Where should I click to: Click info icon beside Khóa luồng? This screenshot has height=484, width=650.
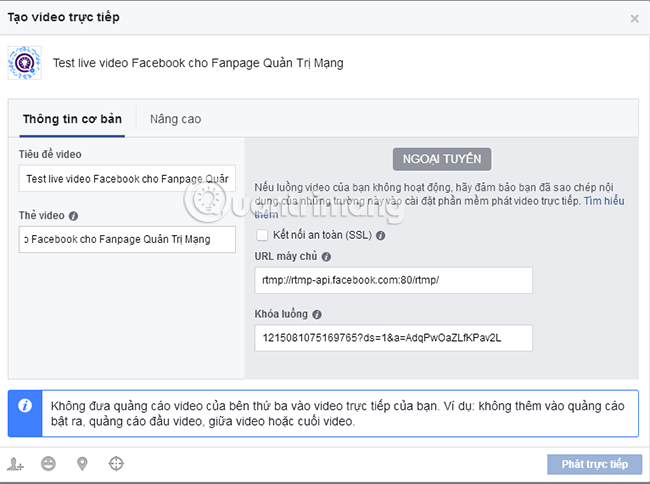317,315
